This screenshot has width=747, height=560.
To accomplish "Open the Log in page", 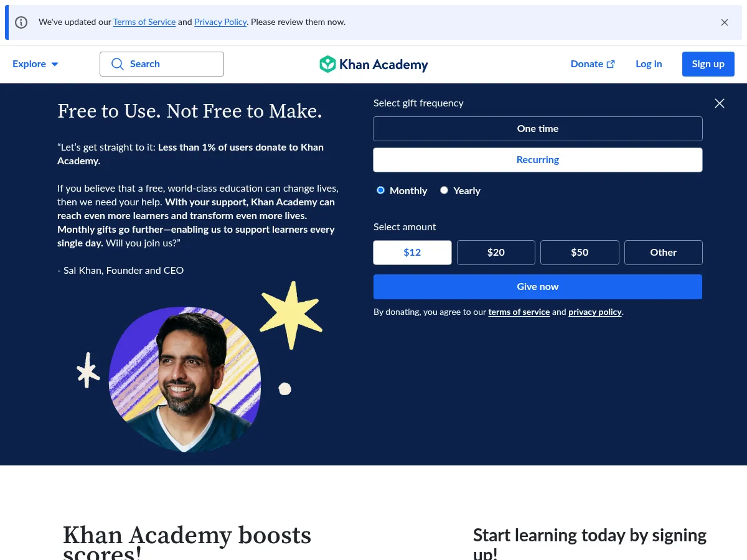I will point(649,64).
